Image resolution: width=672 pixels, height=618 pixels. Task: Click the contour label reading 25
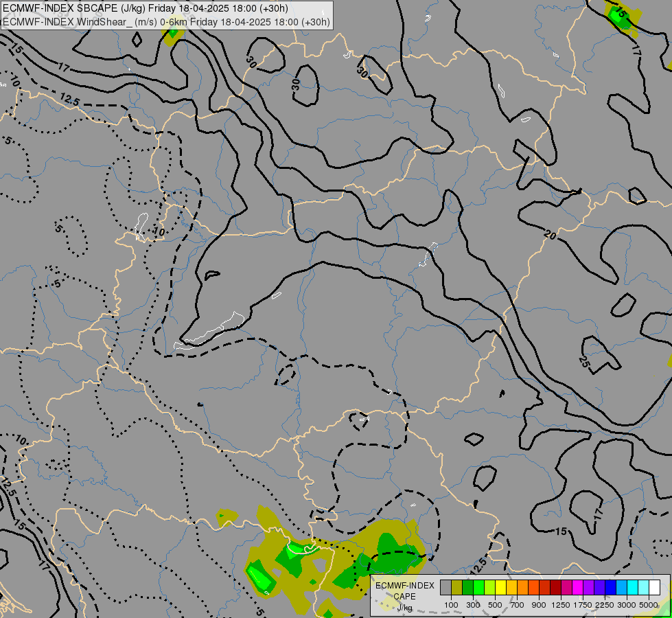coord(583,362)
